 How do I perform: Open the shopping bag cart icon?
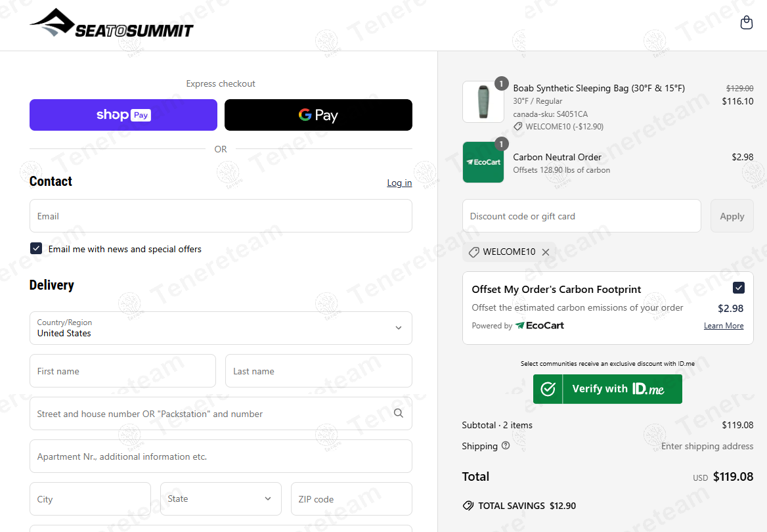tap(746, 23)
